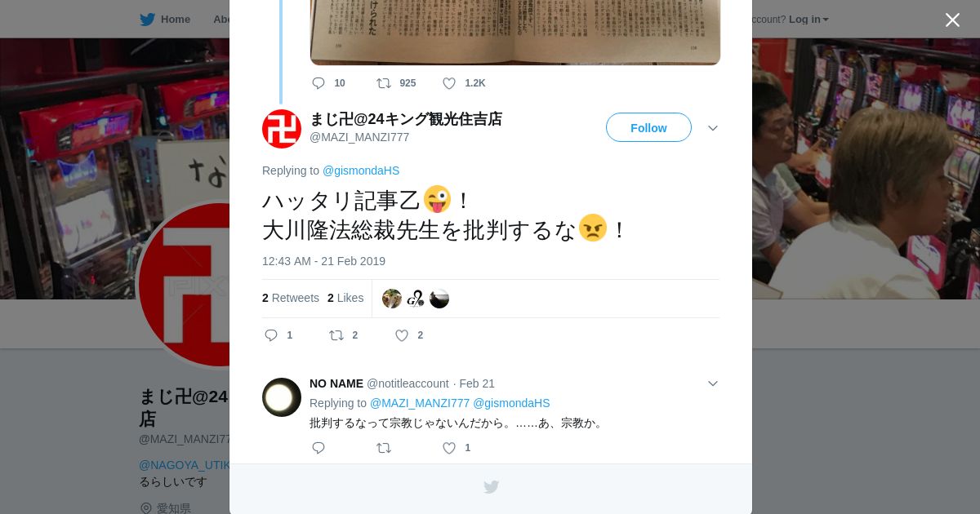Open the Log in dropdown
Viewport: 980px width, 514px height.
tap(808, 20)
